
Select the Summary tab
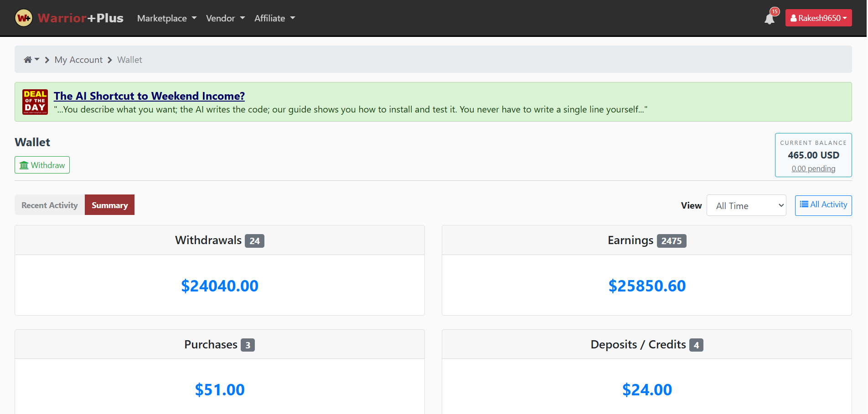pyautogui.click(x=109, y=205)
